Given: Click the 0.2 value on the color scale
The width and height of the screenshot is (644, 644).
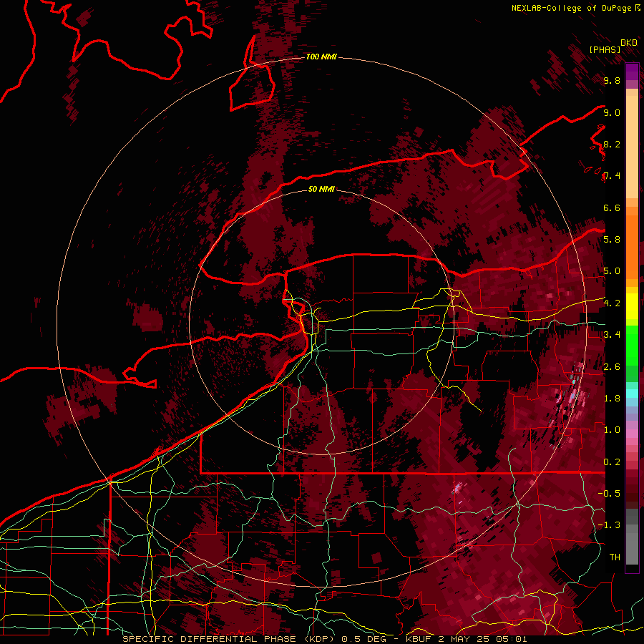Looking at the screenshot, I should 612,462.
